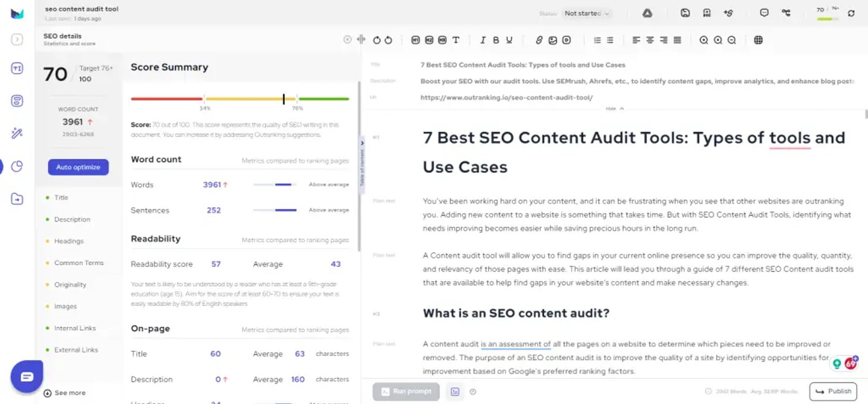Select Images in SEO checklist
The width and height of the screenshot is (868, 404).
point(65,306)
